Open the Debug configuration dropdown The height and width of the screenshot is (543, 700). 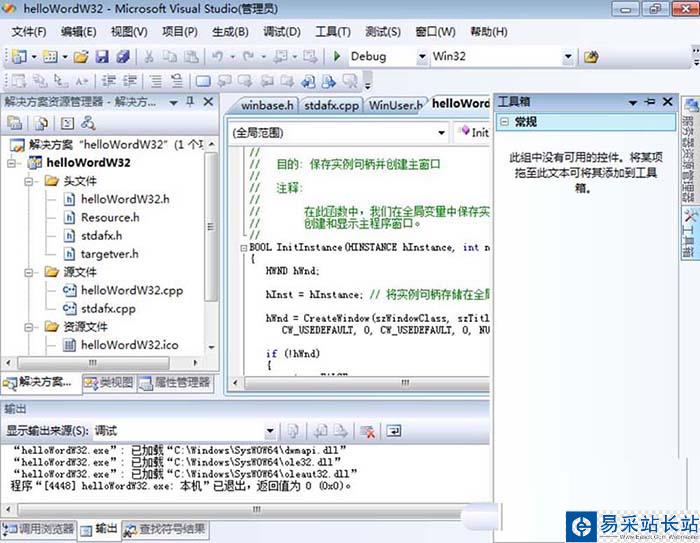pos(421,57)
